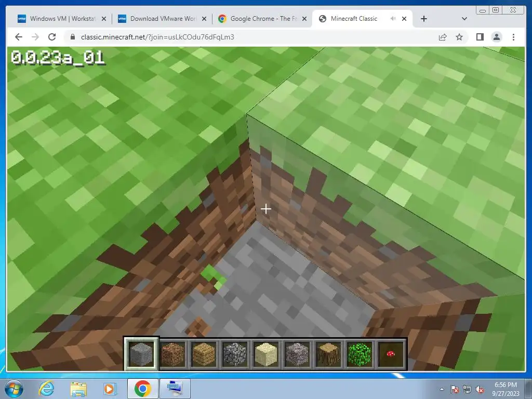The image size is (532, 399).
Task: Open the clock showing 6:56 PM
Action: click(506, 389)
